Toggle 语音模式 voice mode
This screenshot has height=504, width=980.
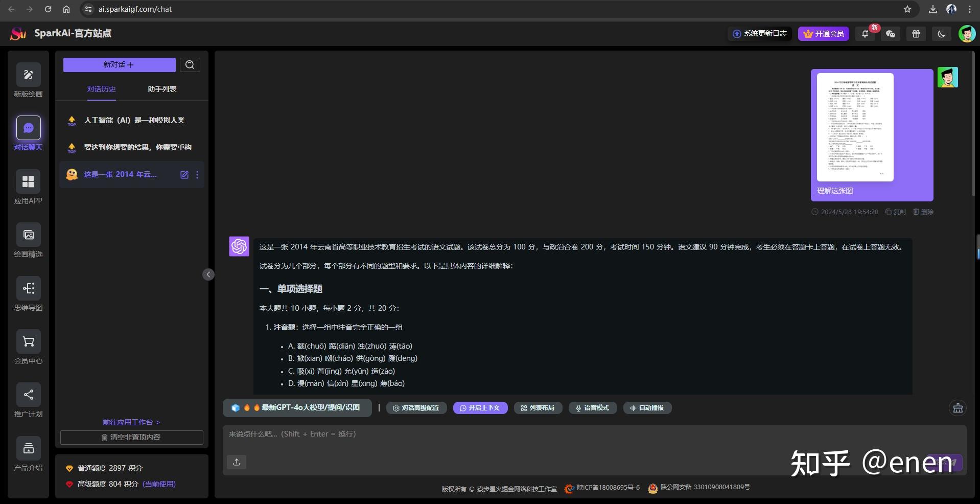coord(593,408)
